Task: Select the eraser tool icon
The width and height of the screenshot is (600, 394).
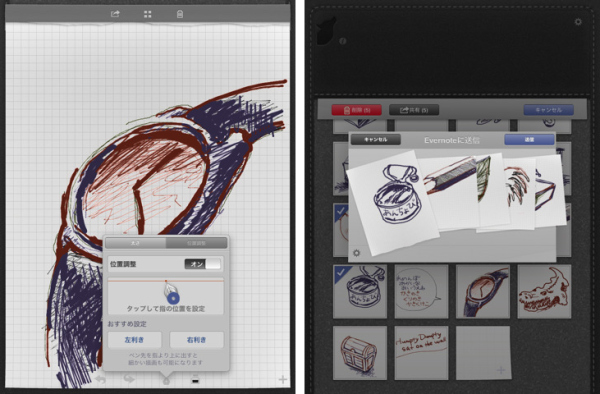Action: pyautogui.click(x=196, y=380)
